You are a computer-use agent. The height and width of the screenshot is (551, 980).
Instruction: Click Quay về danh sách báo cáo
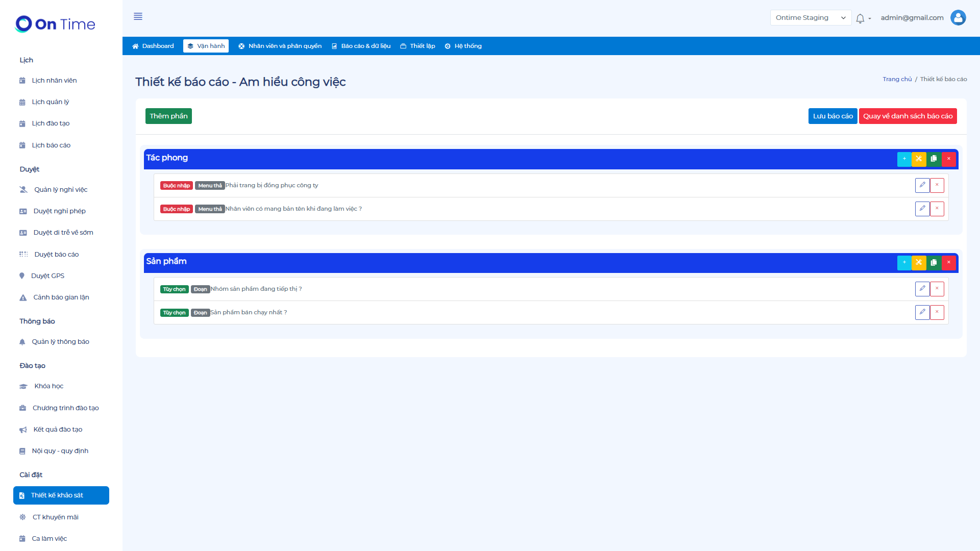[x=908, y=116]
